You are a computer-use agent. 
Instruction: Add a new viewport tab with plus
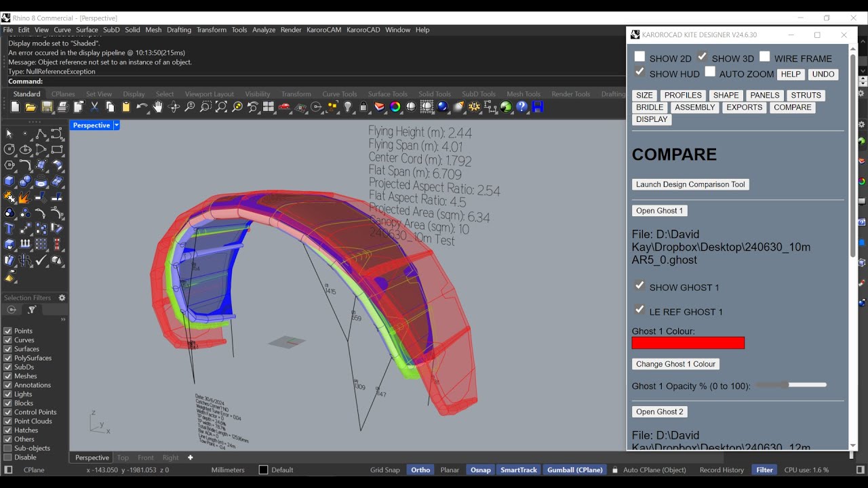click(191, 457)
